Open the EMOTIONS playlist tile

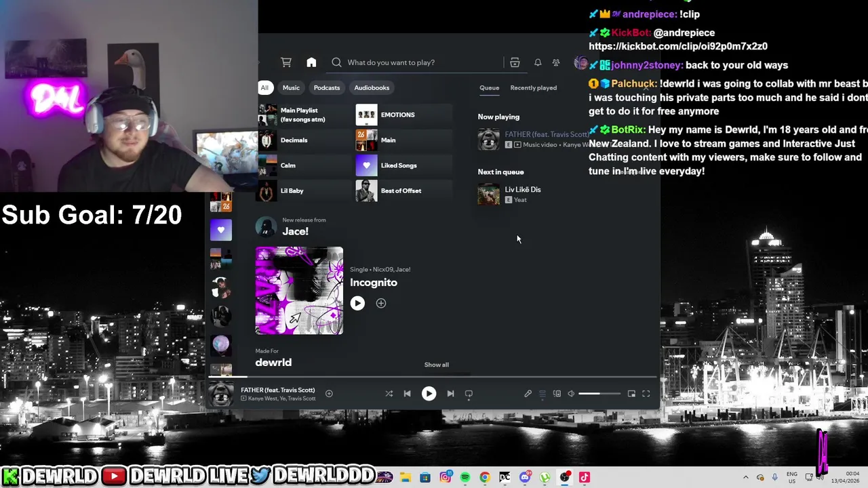[403, 115]
